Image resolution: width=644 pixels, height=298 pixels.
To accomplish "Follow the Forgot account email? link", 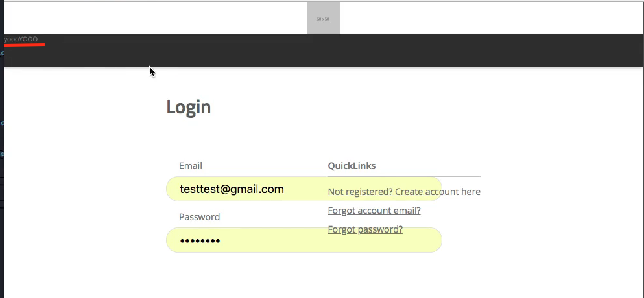I will click(x=374, y=211).
